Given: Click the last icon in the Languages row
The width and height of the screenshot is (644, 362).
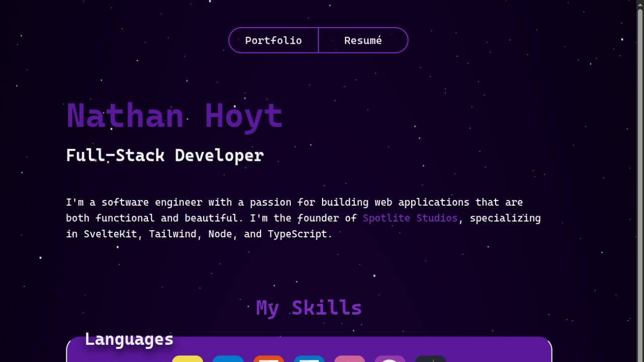Looking at the screenshot, I should point(431,359).
